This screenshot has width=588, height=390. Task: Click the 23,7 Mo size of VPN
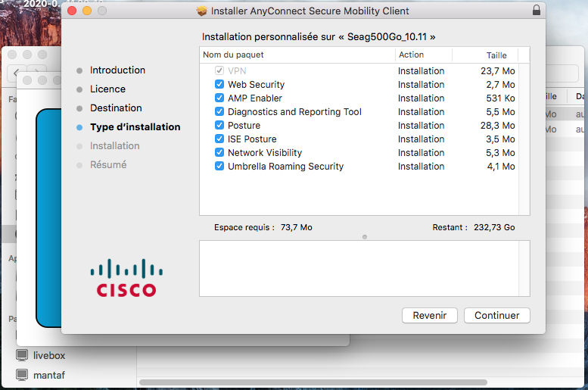point(498,71)
